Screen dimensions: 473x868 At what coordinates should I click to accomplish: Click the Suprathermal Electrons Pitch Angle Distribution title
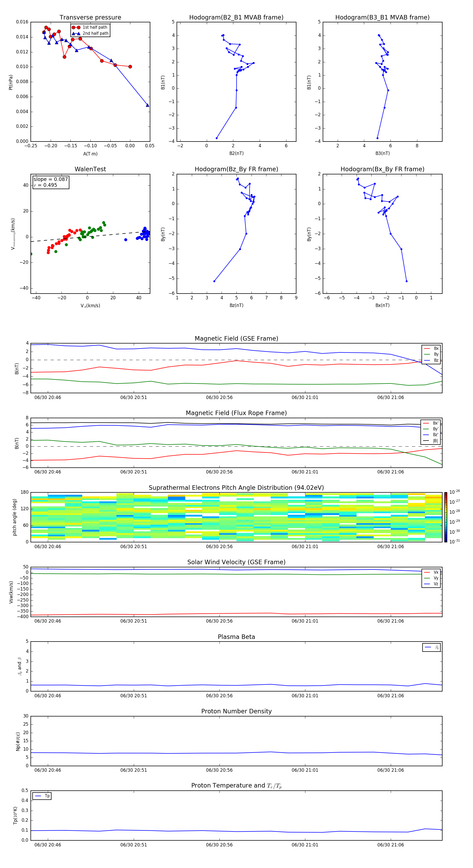click(236, 488)
